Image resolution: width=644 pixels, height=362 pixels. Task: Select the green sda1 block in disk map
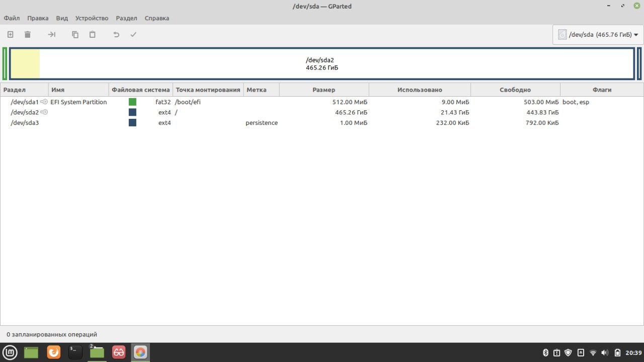(5, 63)
